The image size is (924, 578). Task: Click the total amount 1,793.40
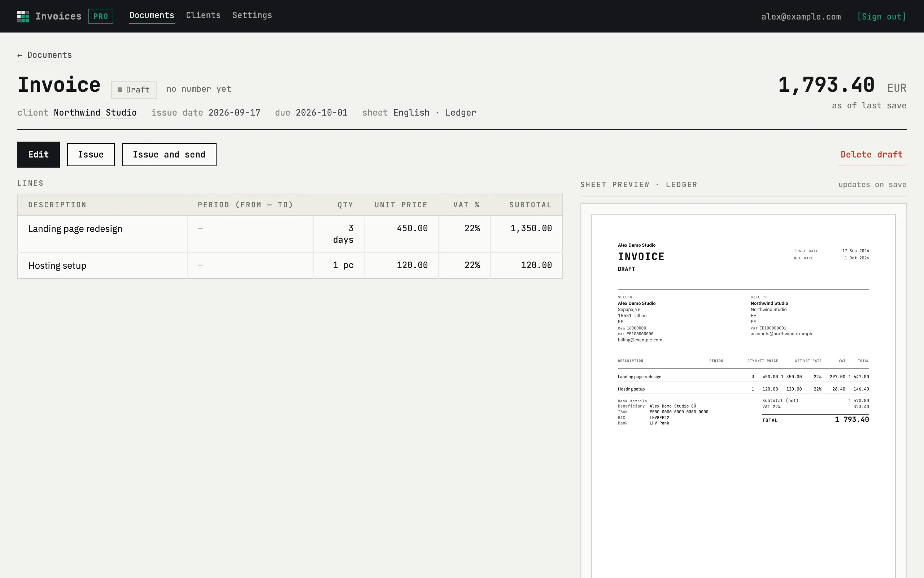tap(826, 85)
